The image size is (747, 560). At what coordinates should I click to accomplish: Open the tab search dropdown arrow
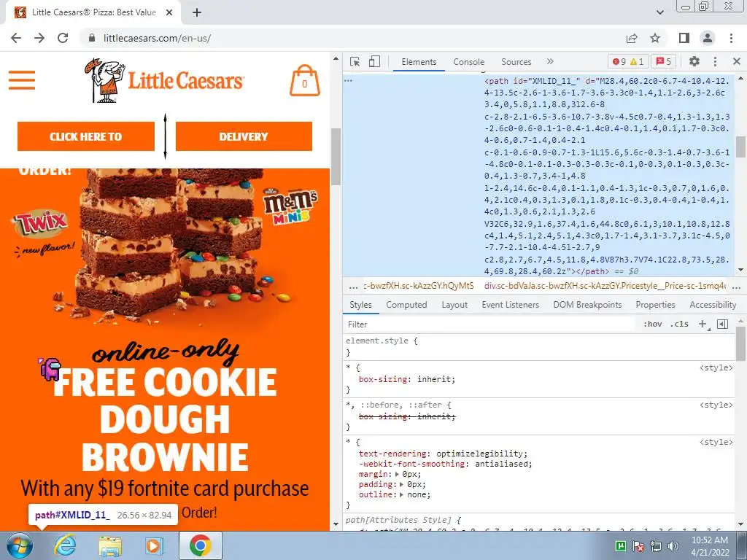pyautogui.click(x=659, y=13)
